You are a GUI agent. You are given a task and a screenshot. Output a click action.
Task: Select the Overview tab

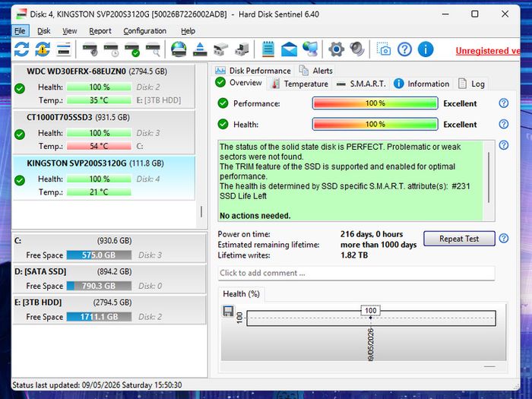click(x=239, y=83)
